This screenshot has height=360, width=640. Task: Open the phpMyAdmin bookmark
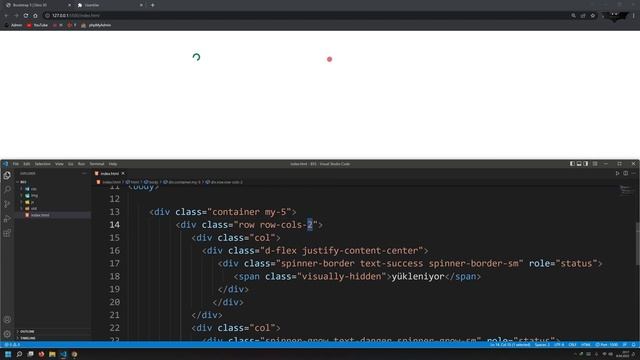click(x=96, y=25)
